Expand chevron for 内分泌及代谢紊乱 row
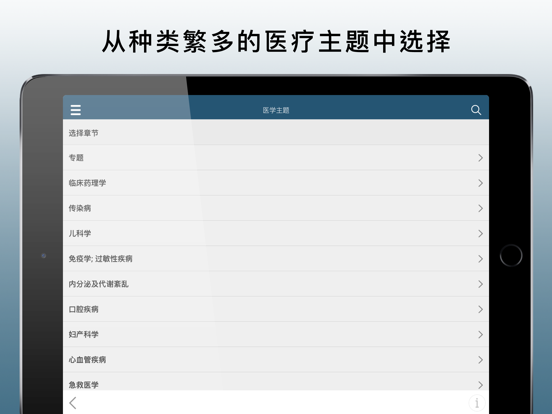 click(481, 284)
